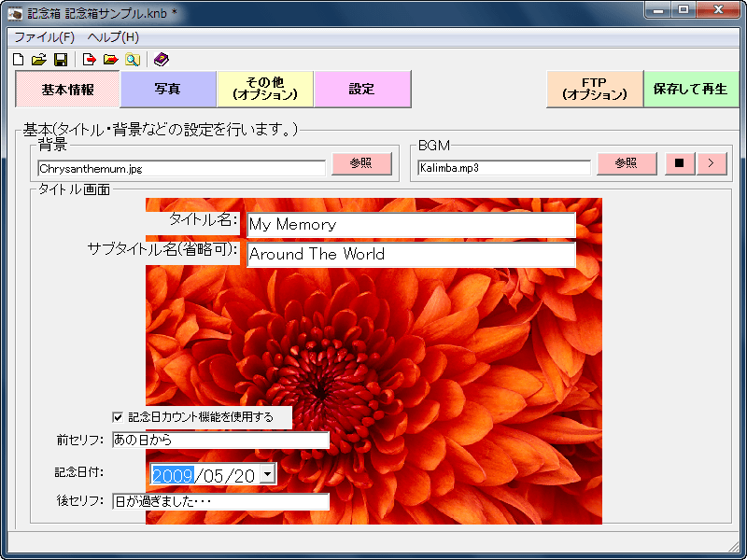Click the 後セリフ field 日が過ぎました
Viewport: 747px width, 560px height.
[x=220, y=501]
